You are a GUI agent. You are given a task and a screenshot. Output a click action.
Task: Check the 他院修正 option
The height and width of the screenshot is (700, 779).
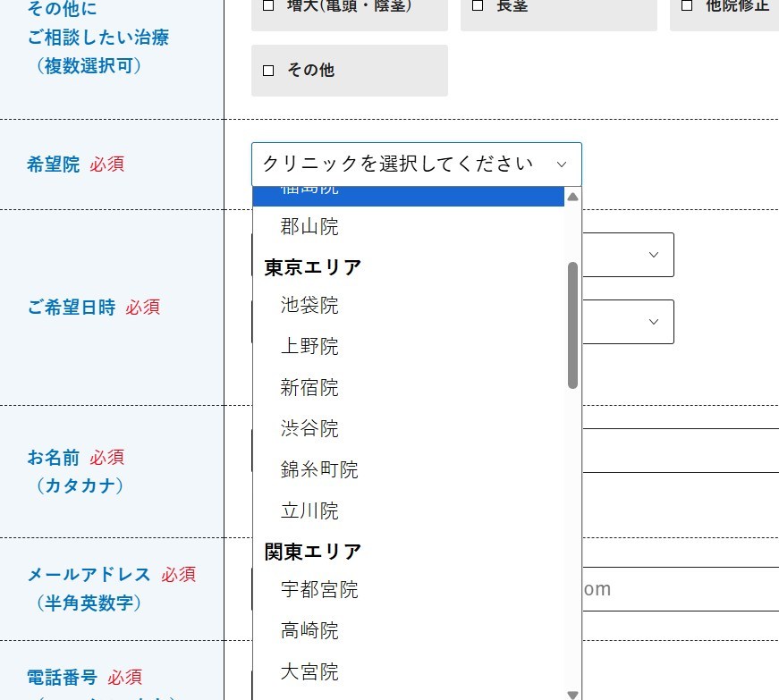tap(687, 5)
